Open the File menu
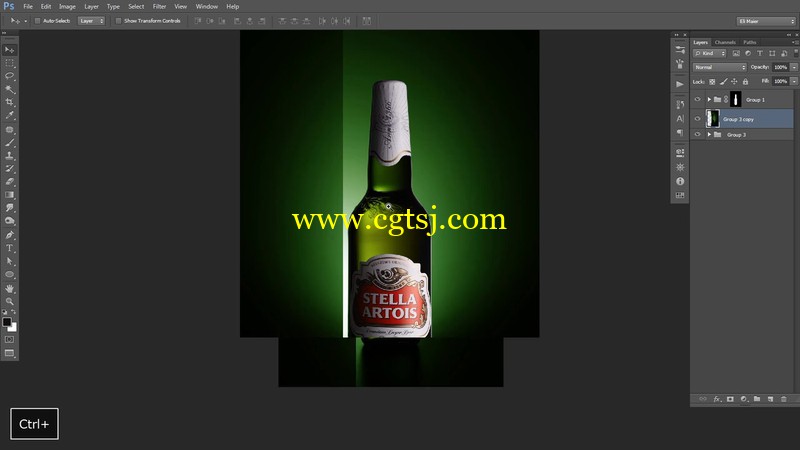The width and height of the screenshot is (800, 450). click(x=28, y=7)
